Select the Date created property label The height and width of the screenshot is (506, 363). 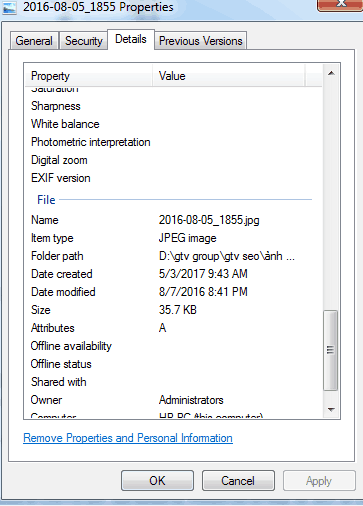62,274
